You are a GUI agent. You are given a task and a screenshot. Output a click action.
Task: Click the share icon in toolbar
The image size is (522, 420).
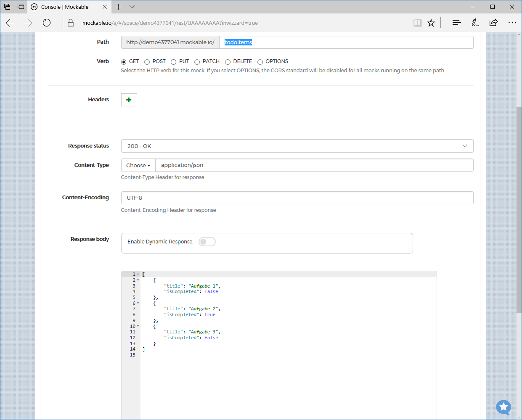point(493,23)
